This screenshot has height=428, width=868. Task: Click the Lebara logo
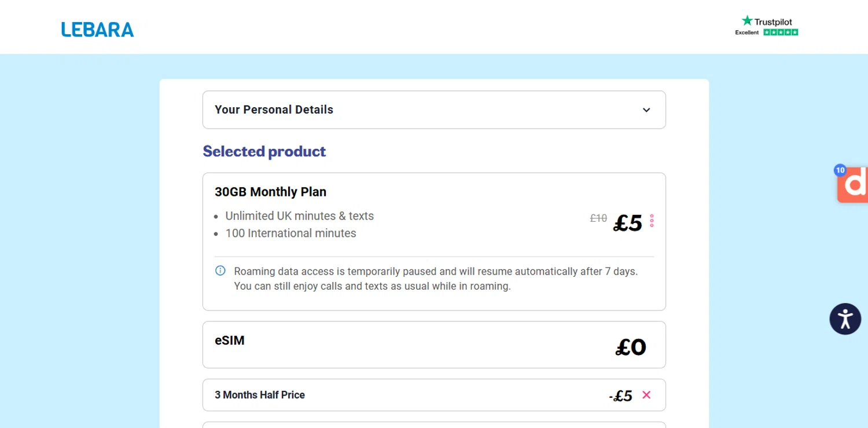[97, 30]
